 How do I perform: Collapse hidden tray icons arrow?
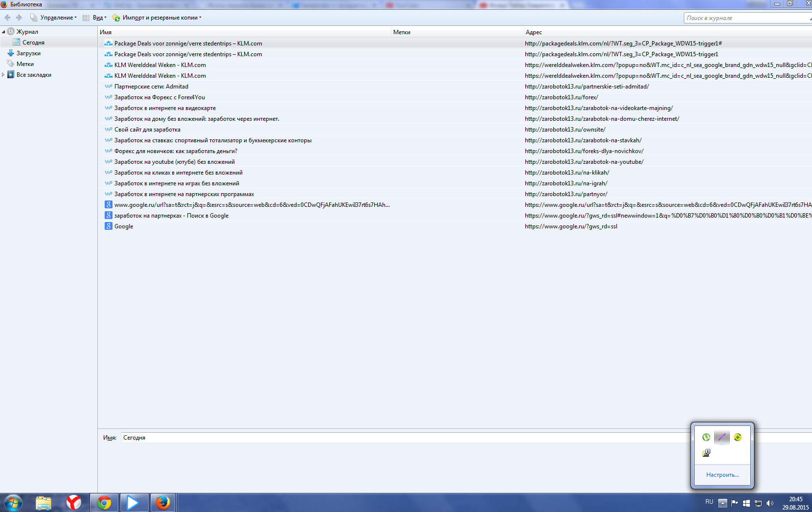pos(722,503)
